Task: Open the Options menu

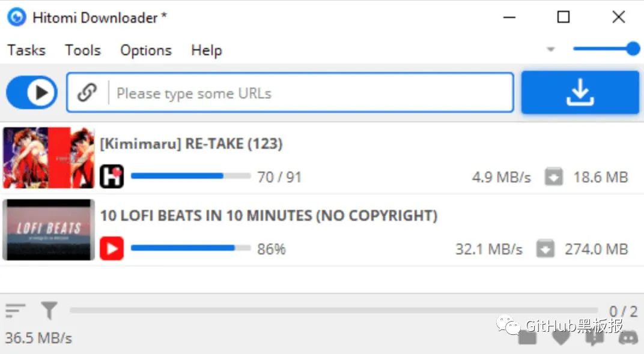Action: (x=146, y=50)
